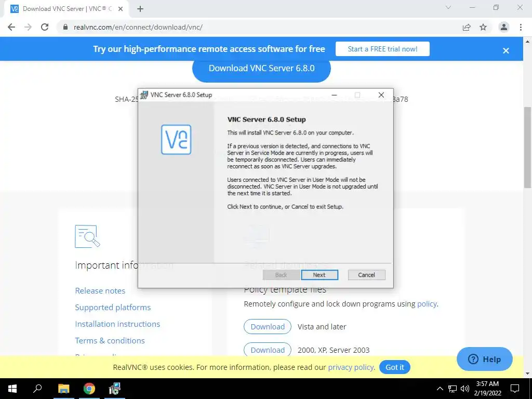Screen dimensions: 532x399
Task: Open Windows taskbar search
Action: pyautogui.click(x=37, y=389)
